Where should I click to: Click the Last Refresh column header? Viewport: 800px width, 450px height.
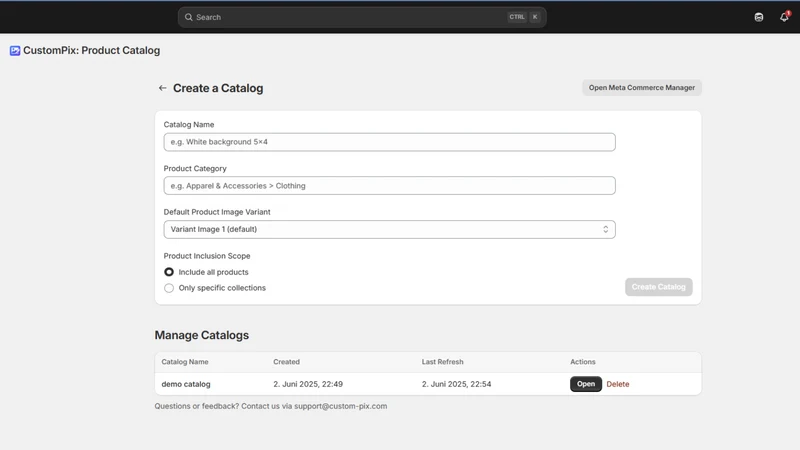(442, 362)
